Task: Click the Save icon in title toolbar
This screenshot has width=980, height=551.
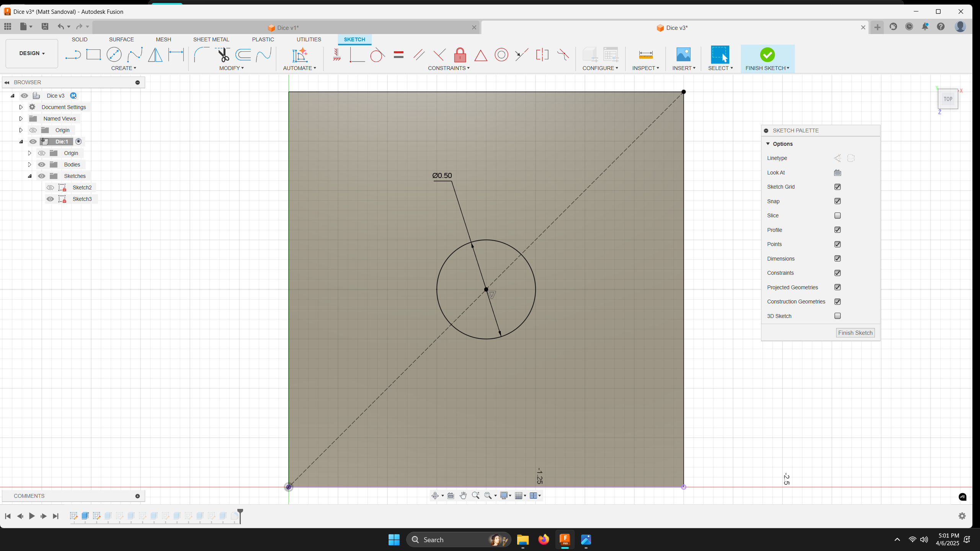Action: [45, 26]
